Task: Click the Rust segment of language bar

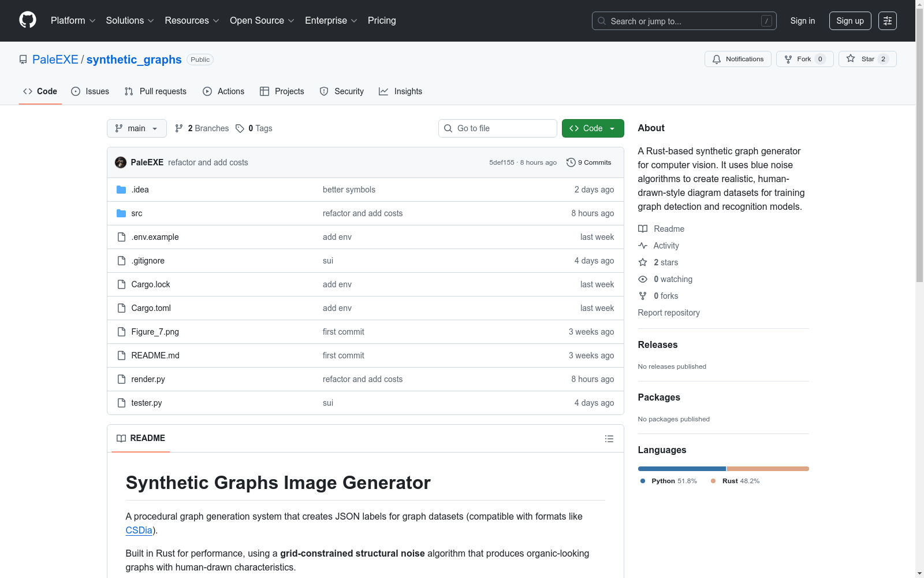Action: 768,469
